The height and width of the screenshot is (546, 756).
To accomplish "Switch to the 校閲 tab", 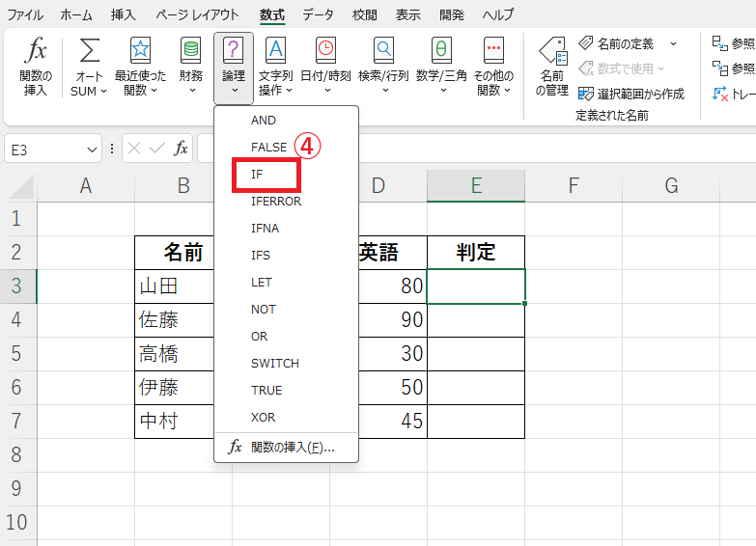I will (365, 14).
